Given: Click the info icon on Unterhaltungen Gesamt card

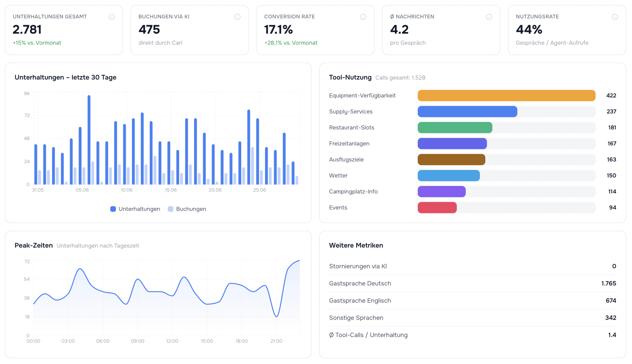Looking at the screenshot, I should coord(112,17).
